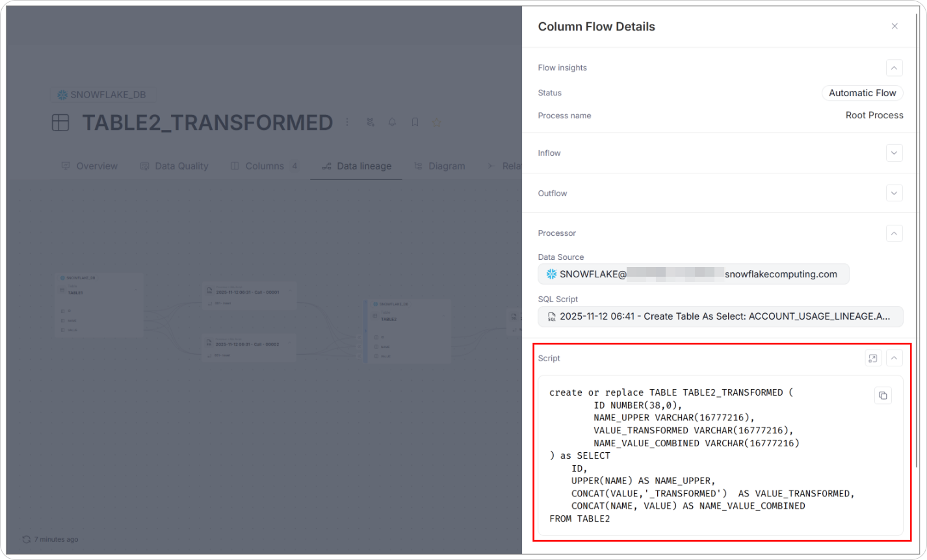Open the Data Quality tab

tap(174, 166)
